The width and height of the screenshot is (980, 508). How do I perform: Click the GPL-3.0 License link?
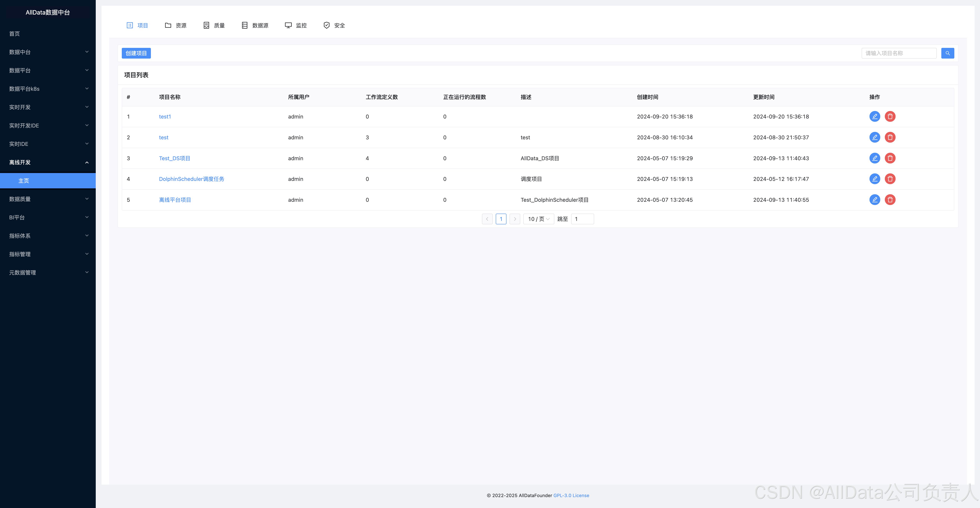[571, 495]
